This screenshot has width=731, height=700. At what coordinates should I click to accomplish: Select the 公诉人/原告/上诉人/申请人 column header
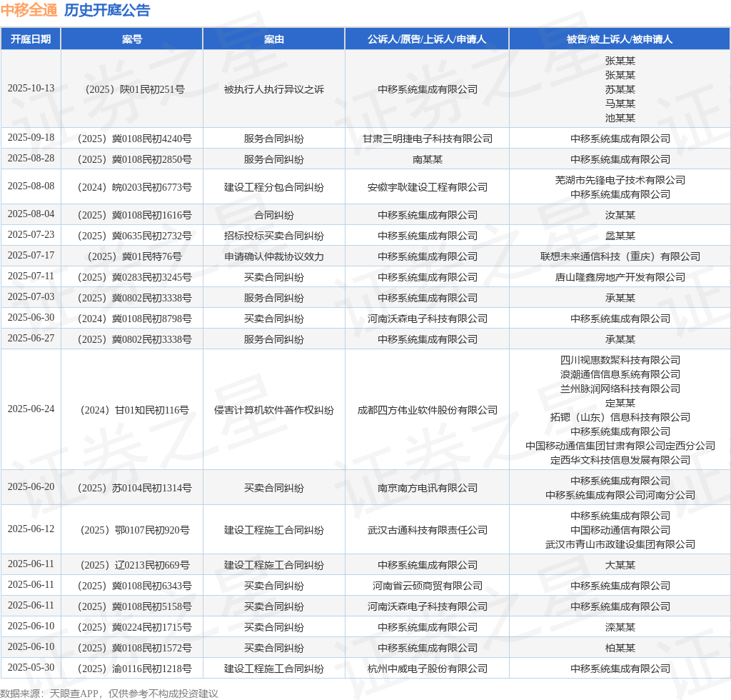click(427, 39)
